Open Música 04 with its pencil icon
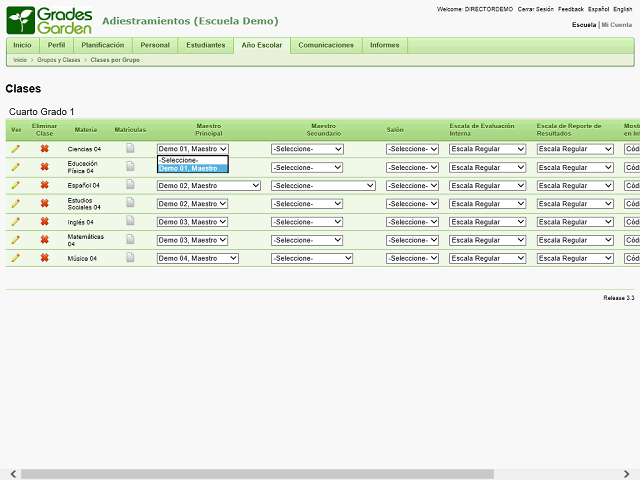Image resolution: width=640 pixels, height=480 pixels. coord(16,258)
